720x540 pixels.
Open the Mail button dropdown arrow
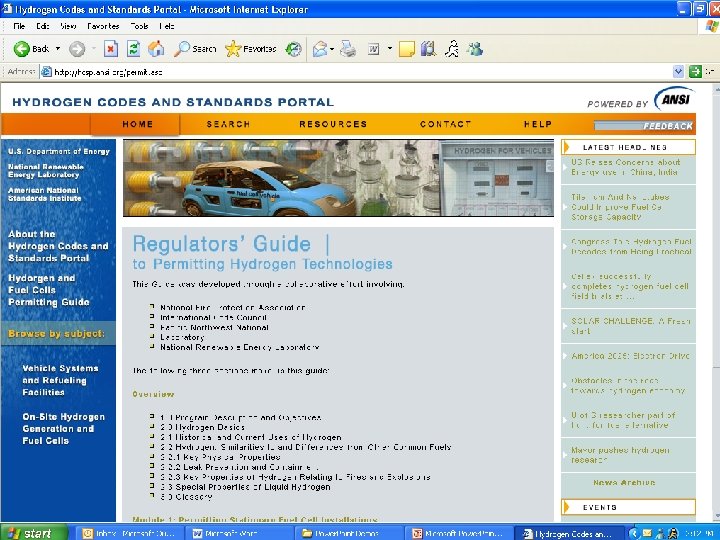tap(332, 49)
